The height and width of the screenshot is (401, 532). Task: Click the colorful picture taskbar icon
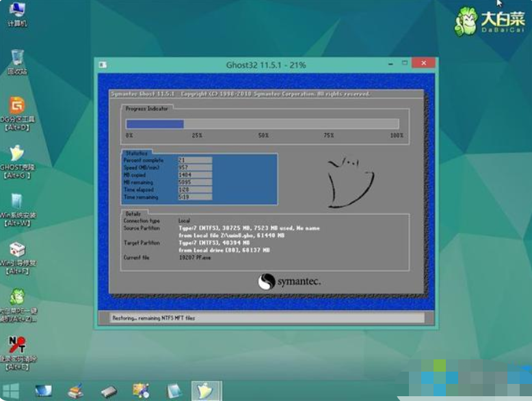142,391
